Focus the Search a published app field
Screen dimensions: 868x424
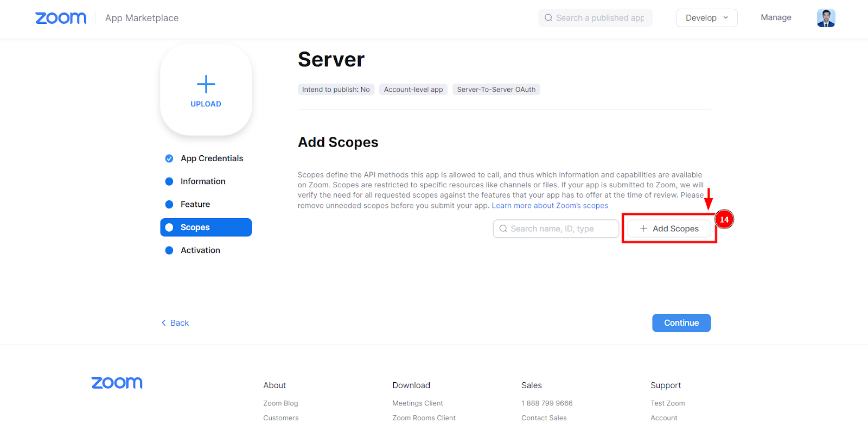point(596,18)
